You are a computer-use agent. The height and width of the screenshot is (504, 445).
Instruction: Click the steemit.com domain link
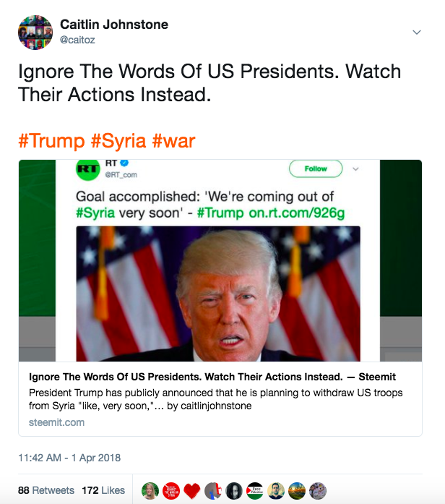56,422
